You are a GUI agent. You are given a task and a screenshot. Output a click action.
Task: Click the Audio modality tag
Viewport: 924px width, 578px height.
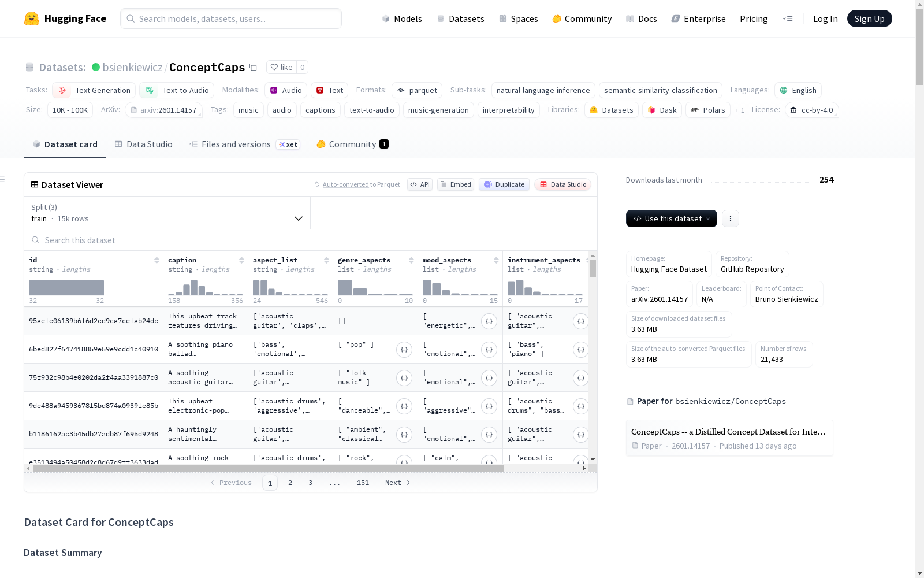tap(286, 90)
